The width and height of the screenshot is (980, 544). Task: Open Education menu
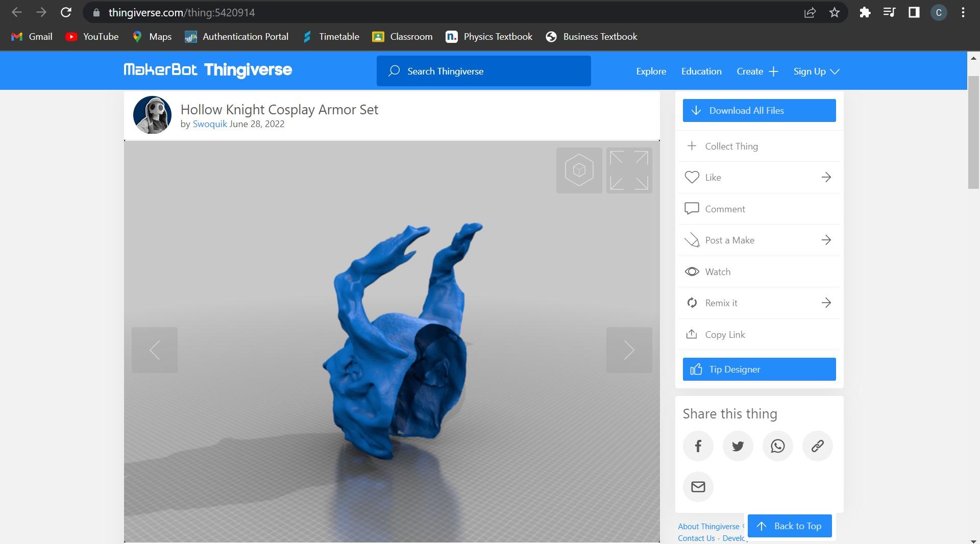(701, 71)
